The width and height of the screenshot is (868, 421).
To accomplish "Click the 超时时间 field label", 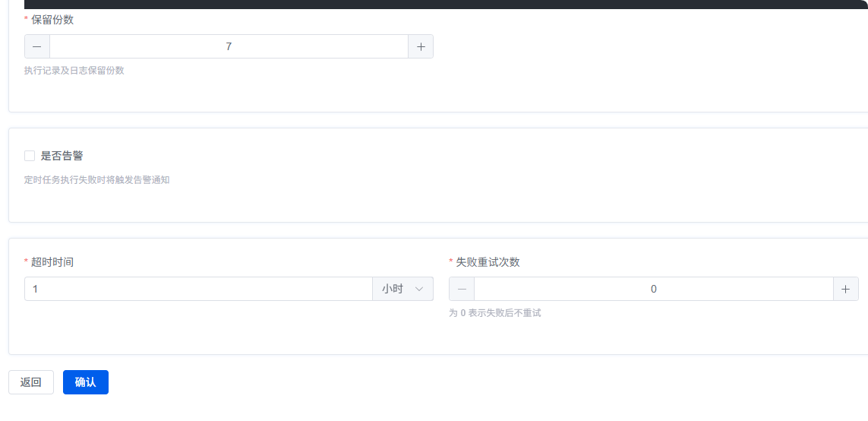I will [x=52, y=262].
